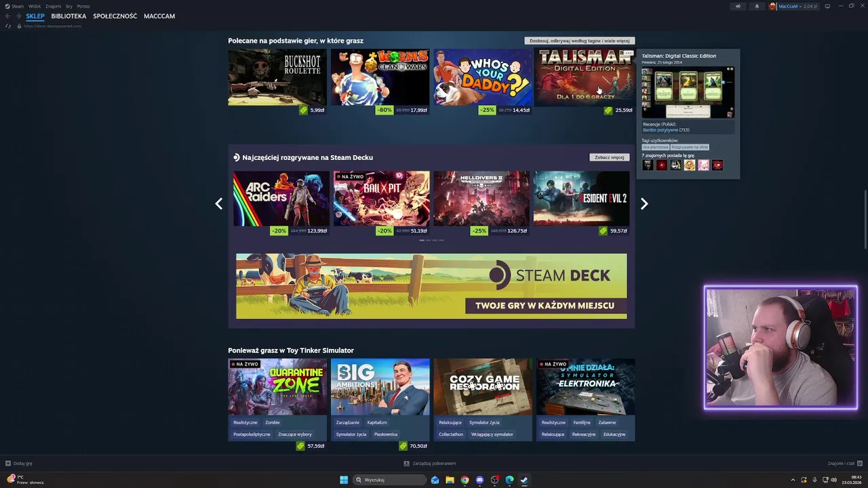Launch Chrome from the taskbar
Image resolution: width=868 pixels, height=488 pixels.
click(465, 480)
